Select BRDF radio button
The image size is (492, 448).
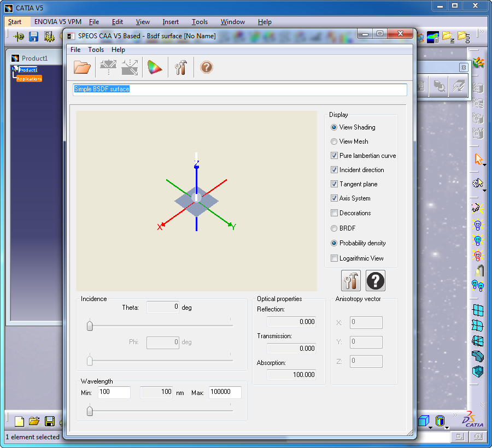tap(334, 228)
